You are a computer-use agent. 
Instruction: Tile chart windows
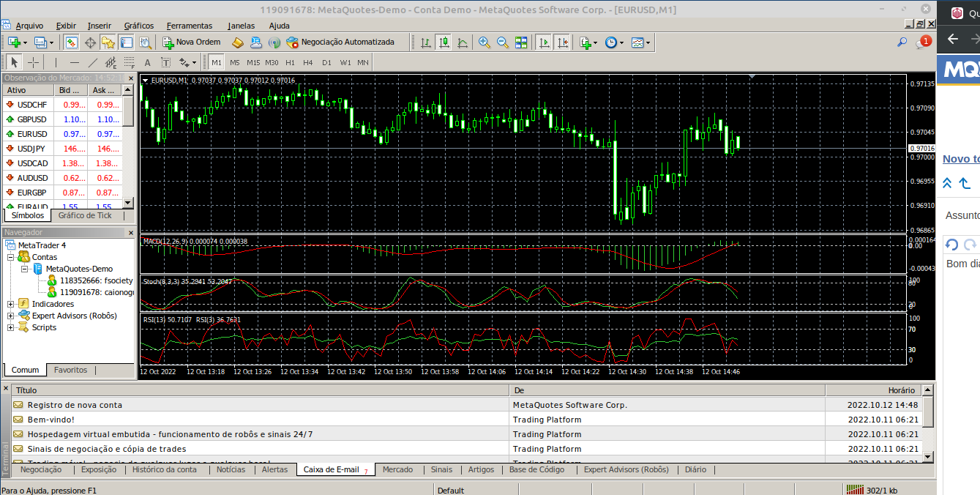[x=521, y=42]
